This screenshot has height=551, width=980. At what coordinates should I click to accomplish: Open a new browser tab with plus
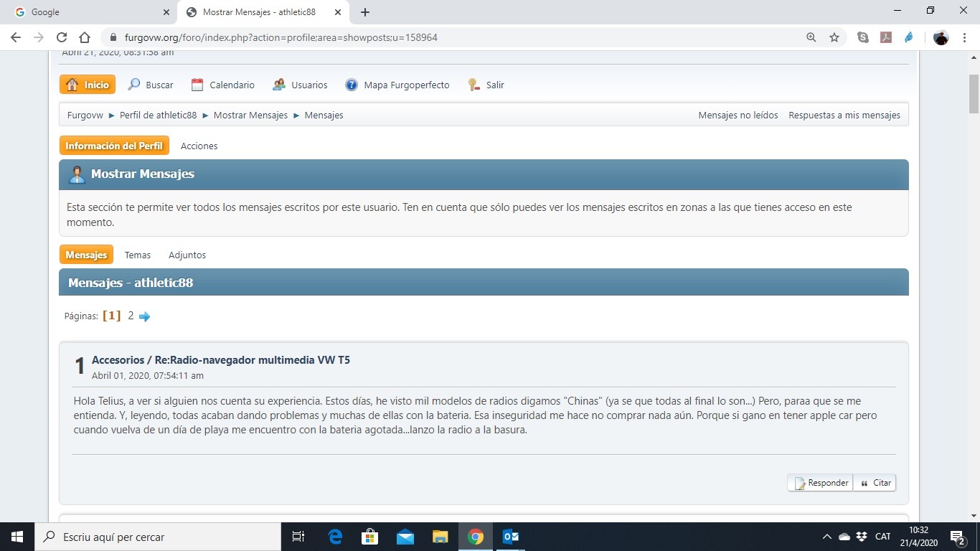click(365, 12)
